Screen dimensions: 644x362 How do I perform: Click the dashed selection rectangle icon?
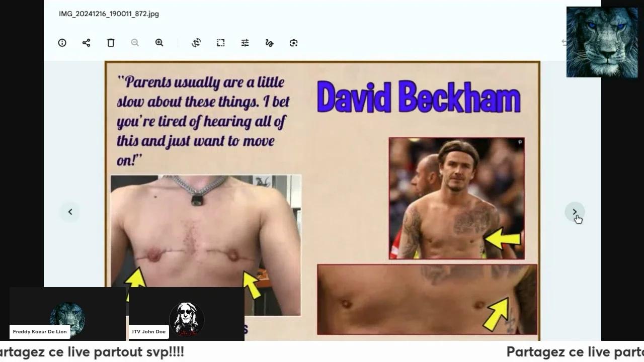click(220, 43)
